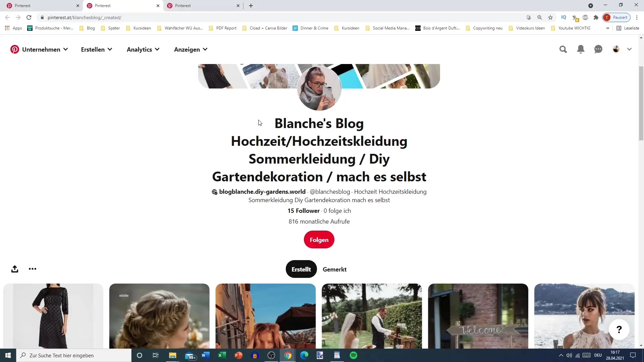Click the Spotify icon in taskbar
This screenshot has height=362, width=644.
(354, 355)
